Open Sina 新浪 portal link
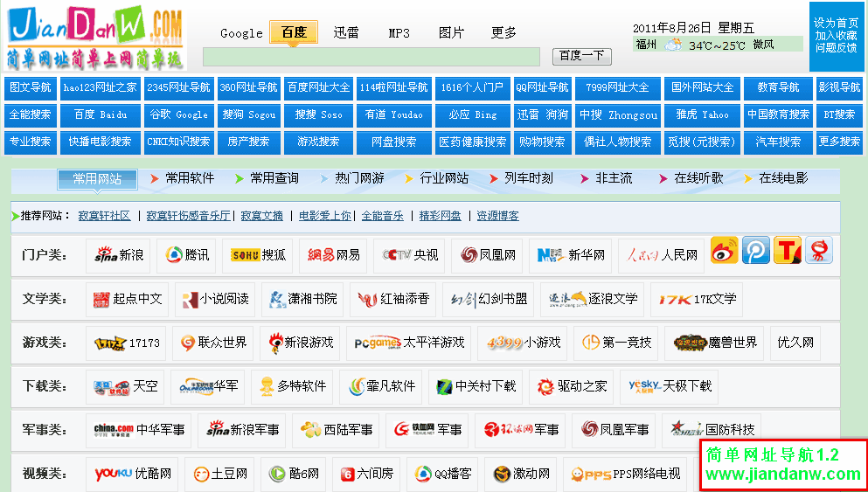This screenshot has height=492, width=868. click(x=118, y=256)
